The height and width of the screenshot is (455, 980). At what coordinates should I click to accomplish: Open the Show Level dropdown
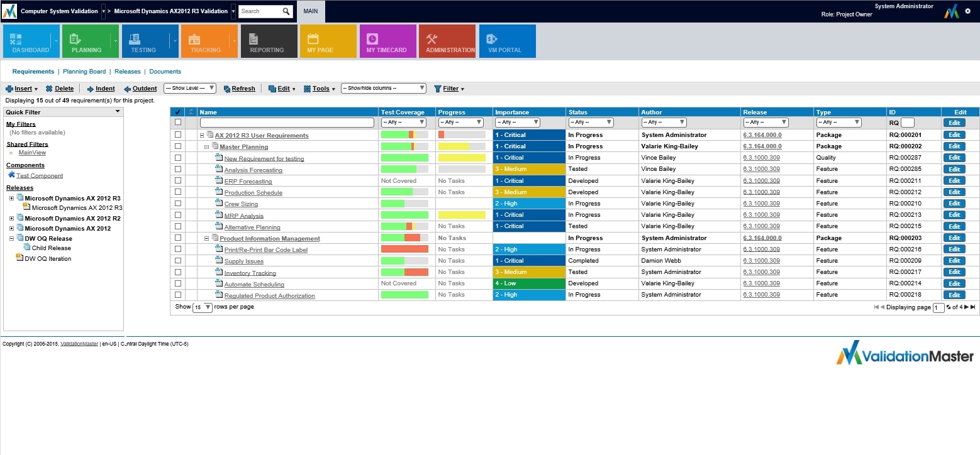[x=190, y=89]
